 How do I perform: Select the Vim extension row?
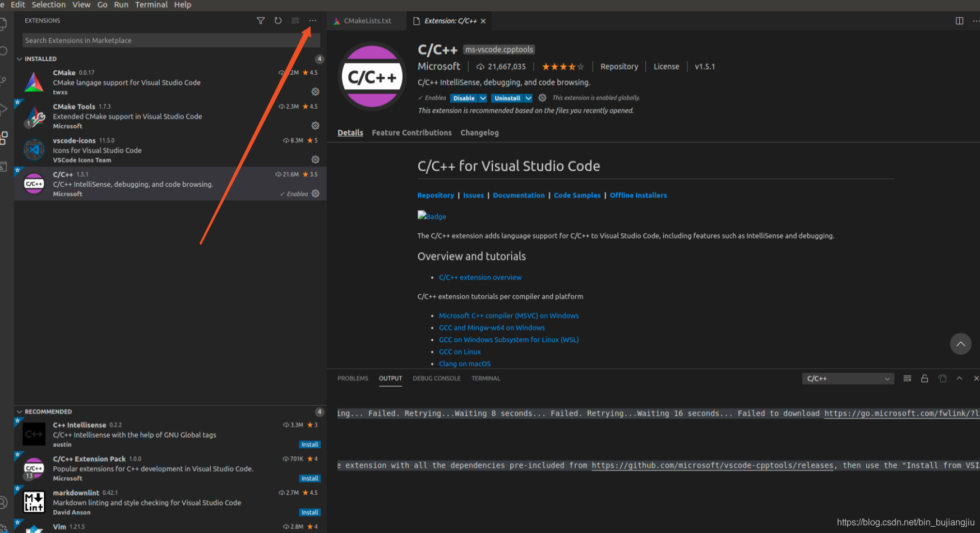point(170,527)
